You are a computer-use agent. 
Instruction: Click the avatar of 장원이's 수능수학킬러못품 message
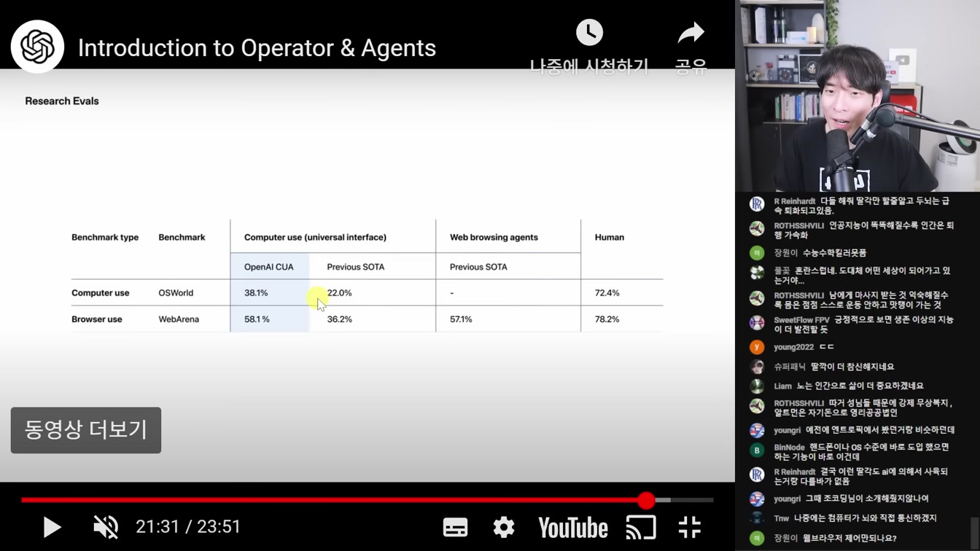click(x=757, y=253)
